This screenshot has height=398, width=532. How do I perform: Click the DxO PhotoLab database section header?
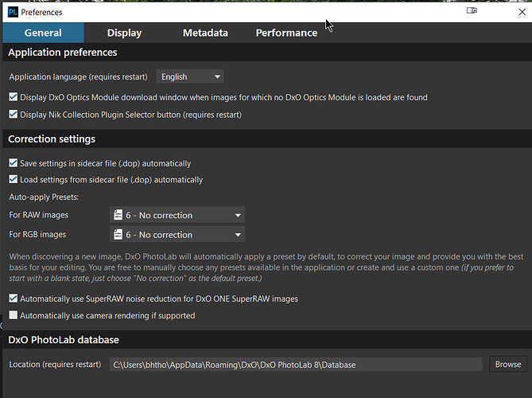click(267, 340)
